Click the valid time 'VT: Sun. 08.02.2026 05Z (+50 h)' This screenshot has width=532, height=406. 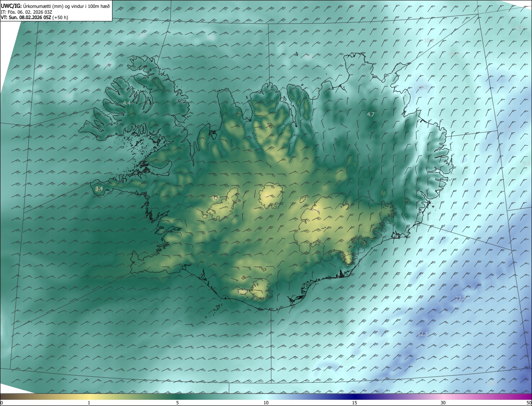tap(34, 17)
